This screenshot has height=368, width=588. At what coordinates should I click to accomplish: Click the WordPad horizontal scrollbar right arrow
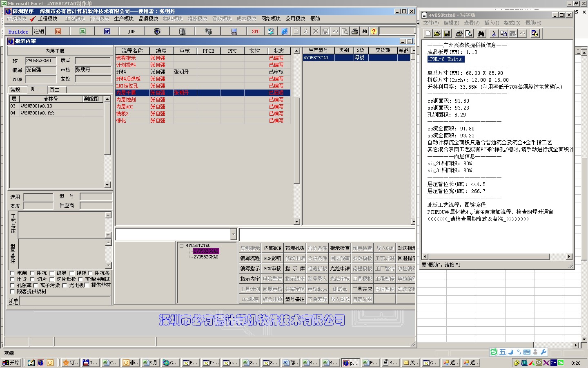pos(569,257)
